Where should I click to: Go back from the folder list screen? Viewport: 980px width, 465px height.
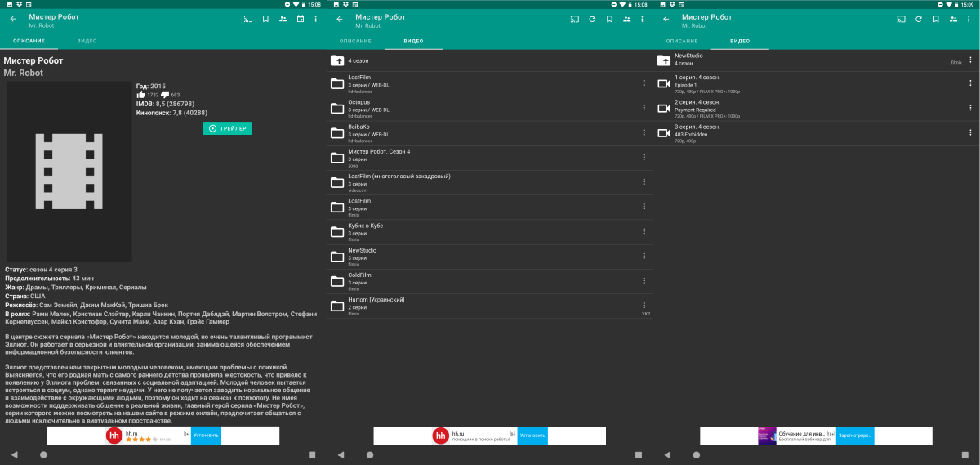(340, 19)
